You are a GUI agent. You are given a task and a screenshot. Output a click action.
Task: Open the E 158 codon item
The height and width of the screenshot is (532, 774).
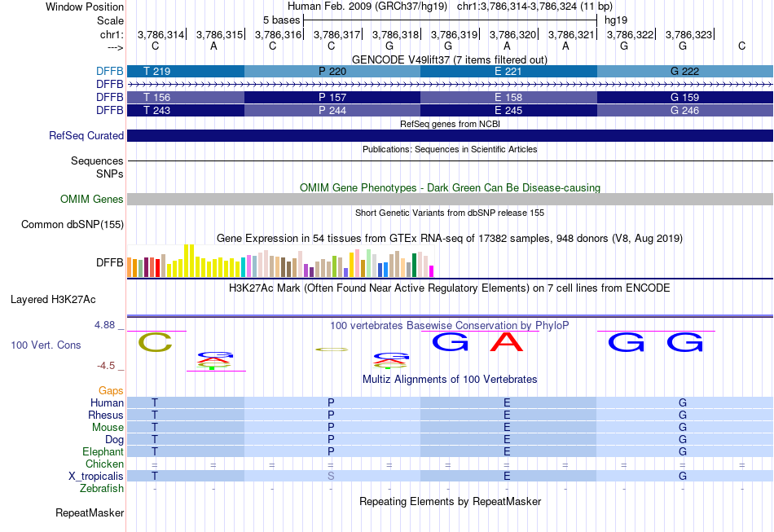508,97
